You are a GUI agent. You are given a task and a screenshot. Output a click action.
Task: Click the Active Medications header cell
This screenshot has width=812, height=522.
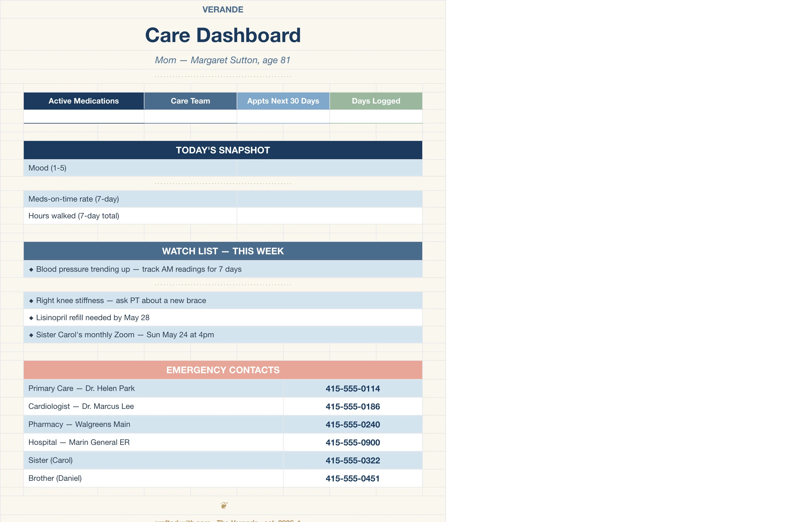tap(84, 101)
